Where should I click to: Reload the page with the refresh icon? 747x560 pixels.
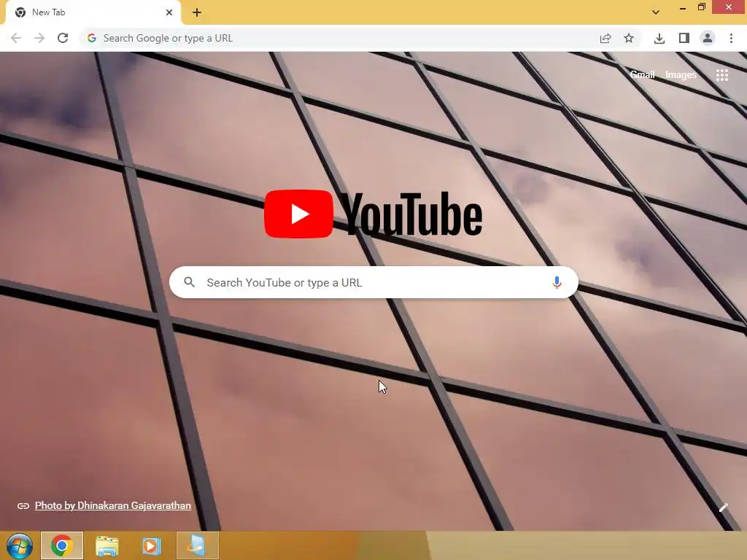pos(63,38)
